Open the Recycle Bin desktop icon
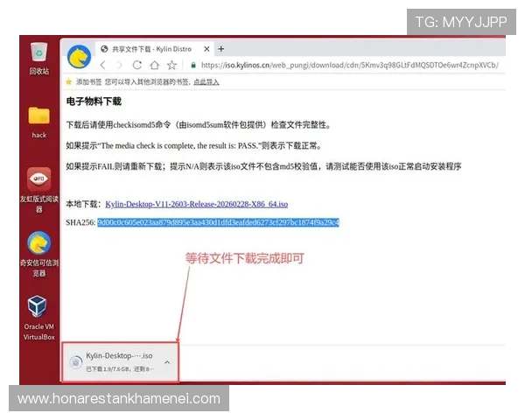The width and height of the screenshot is (525, 420). point(39,58)
